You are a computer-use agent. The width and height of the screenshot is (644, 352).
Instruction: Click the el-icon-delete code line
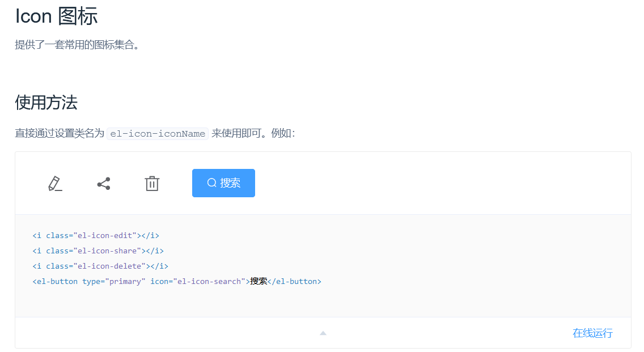click(100, 266)
